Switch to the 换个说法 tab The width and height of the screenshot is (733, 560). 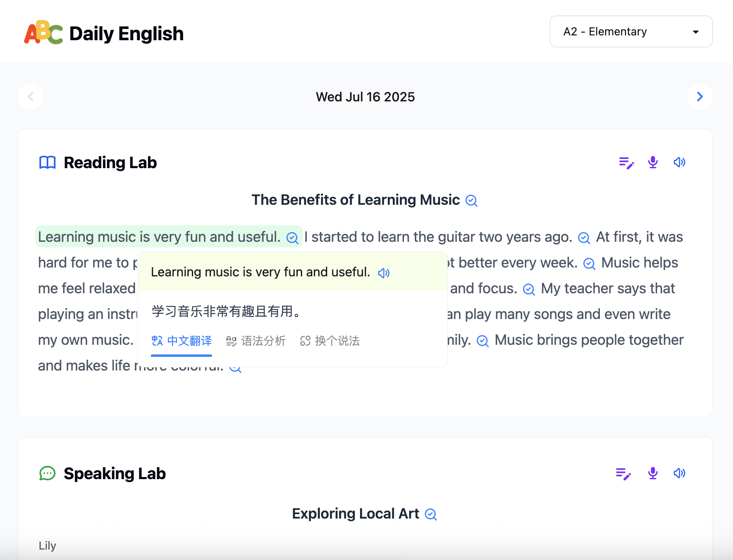coord(330,341)
